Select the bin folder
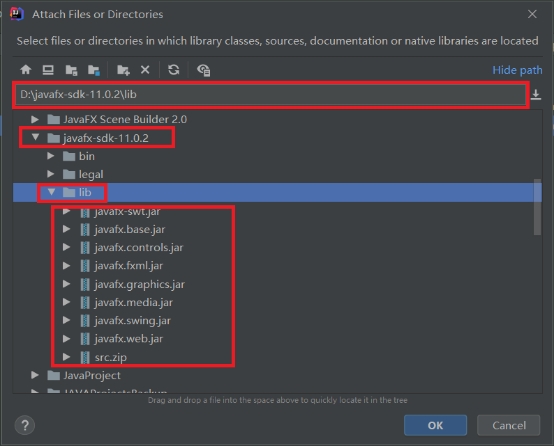This screenshot has height=447, width=554. (x=87, y=156)
